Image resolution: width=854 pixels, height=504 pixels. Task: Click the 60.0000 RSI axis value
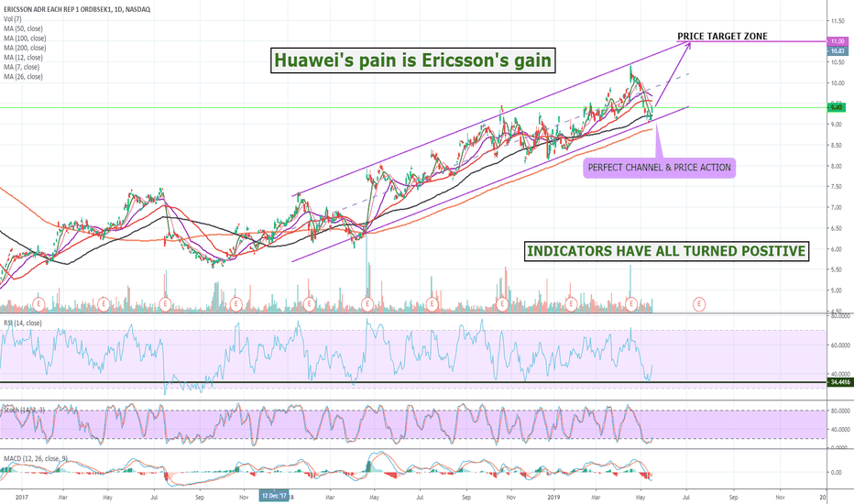click(840, 345)
